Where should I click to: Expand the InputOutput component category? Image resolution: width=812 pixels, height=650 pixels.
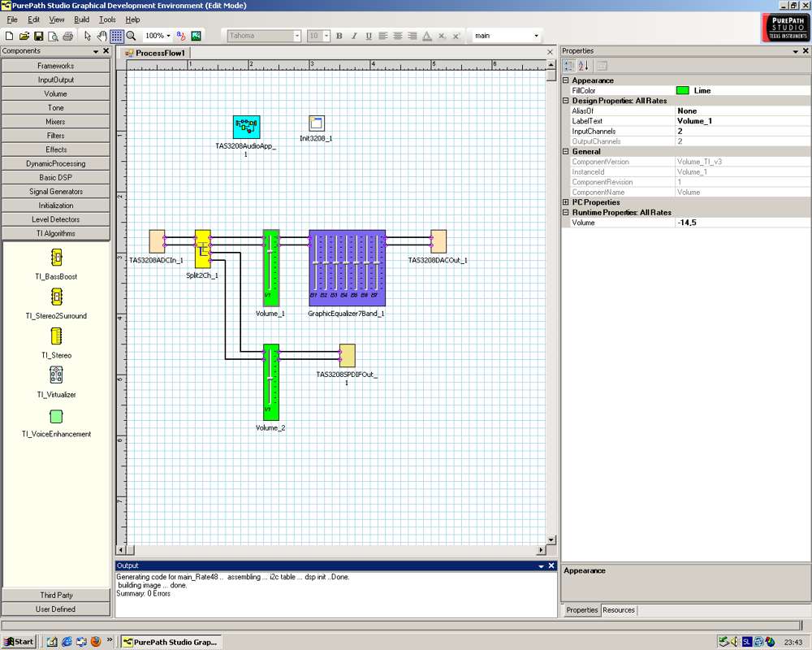tap(56, 80)
